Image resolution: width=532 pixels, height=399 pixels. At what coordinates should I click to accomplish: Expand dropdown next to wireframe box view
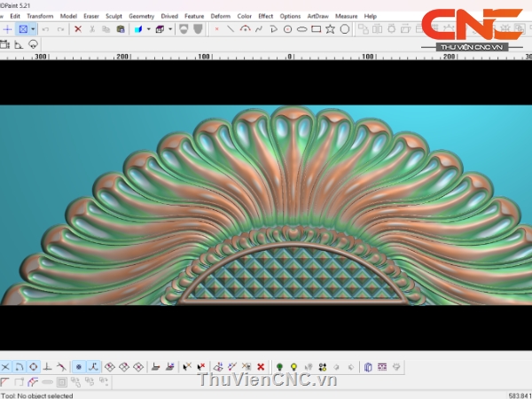point(170,29)
